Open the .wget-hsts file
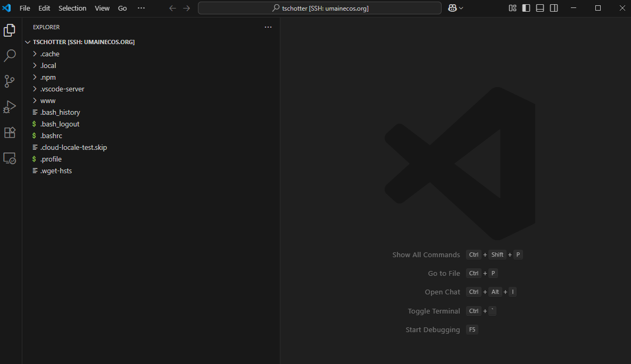The height and width of the screenshot is (364, 631). coord(151,171)
